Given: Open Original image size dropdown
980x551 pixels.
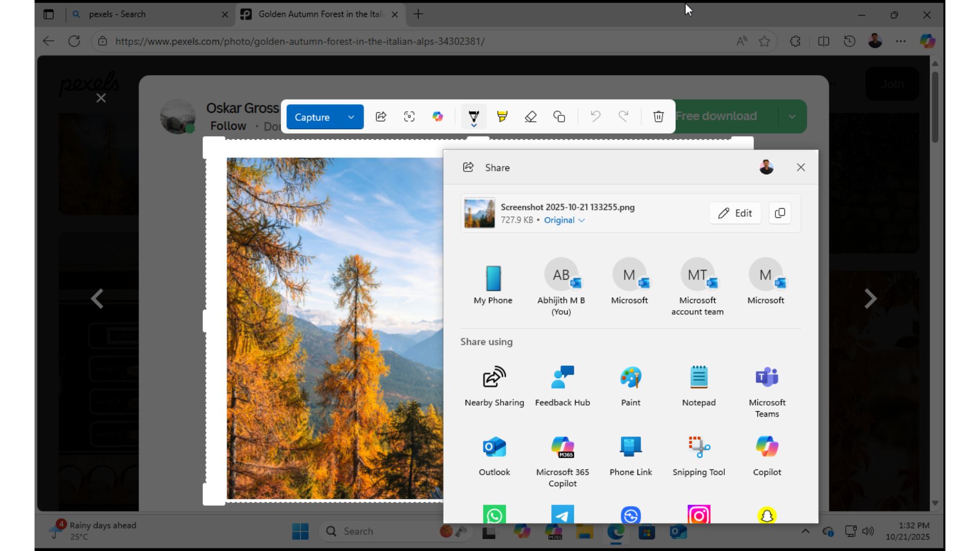Looking at the screenshot, I should 564,220.
